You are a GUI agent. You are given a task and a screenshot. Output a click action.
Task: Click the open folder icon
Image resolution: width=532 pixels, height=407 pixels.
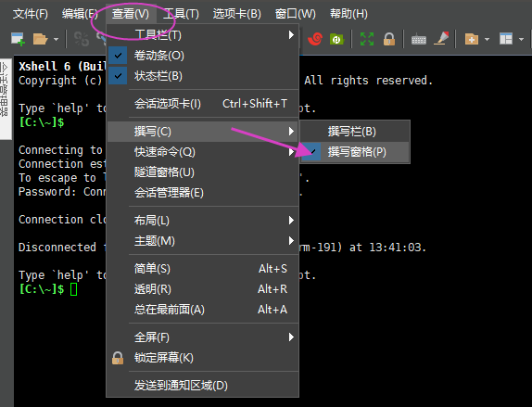pos(41,39)
